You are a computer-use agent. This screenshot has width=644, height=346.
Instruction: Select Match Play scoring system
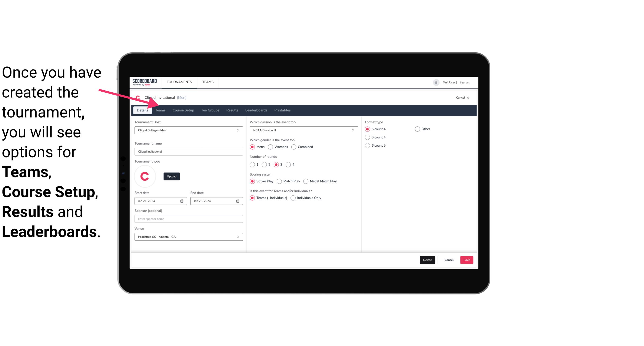[x=279, y=181]
